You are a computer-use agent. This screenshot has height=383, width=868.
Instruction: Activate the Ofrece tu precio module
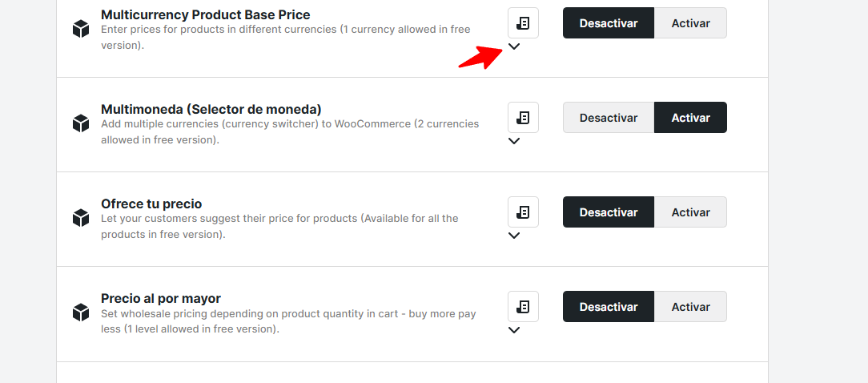tap(690, 212)
